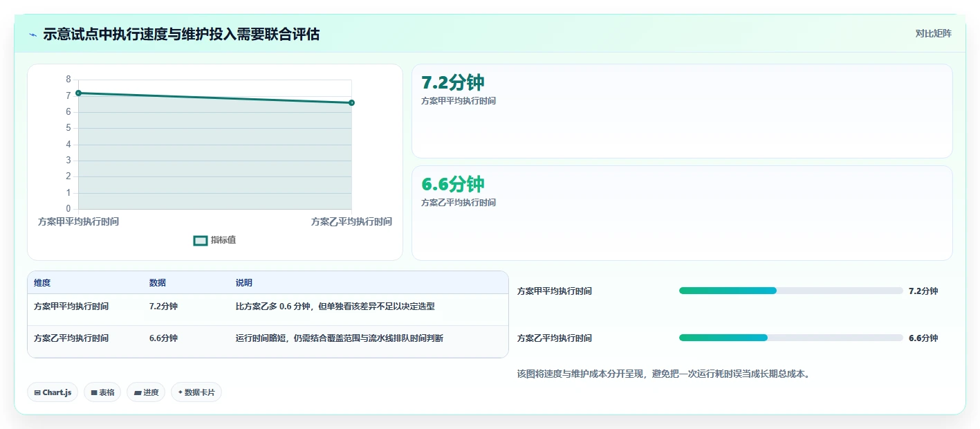This screenshot has width=980, height=429.
Task: Click the 数据卡片 tag chip
Action: (196, 392)
